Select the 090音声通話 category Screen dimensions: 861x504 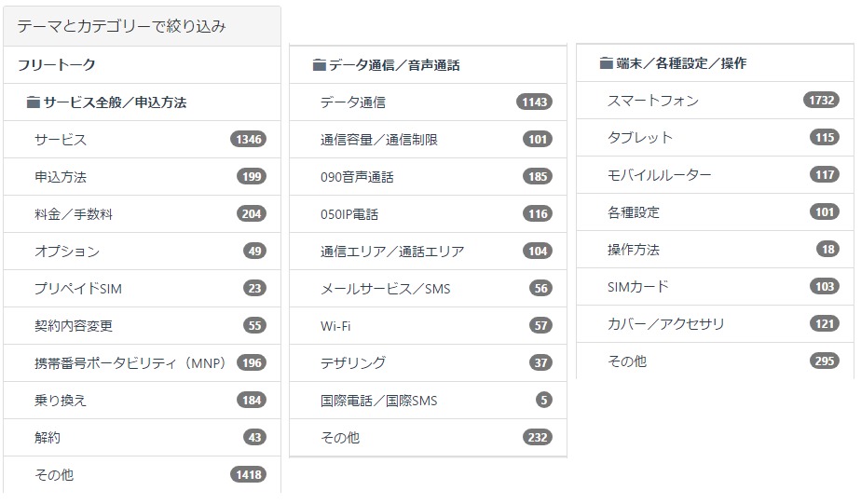click(357, 177)
